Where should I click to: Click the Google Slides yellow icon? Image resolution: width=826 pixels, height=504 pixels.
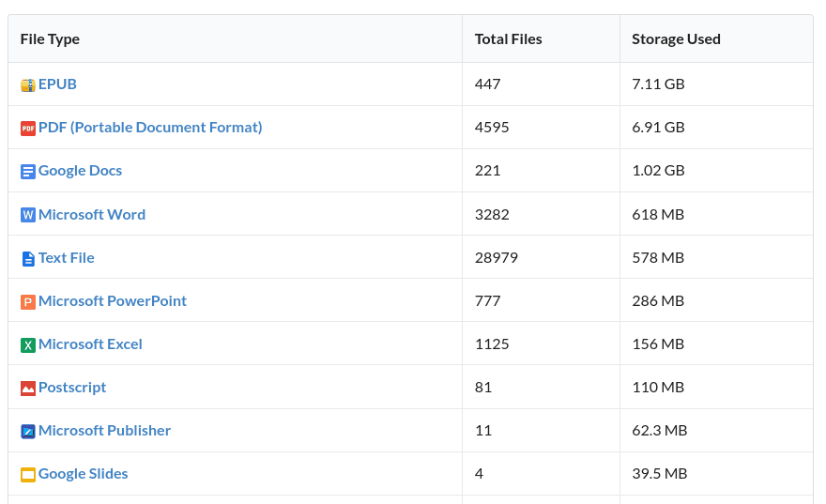coord(28,475)
